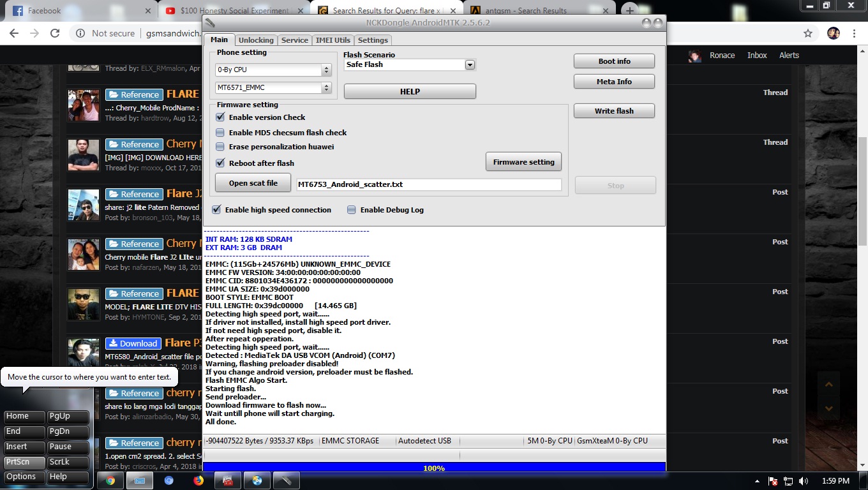Tick Erase personalization huawei
868x490 pixels.
(x=220, y=147)
